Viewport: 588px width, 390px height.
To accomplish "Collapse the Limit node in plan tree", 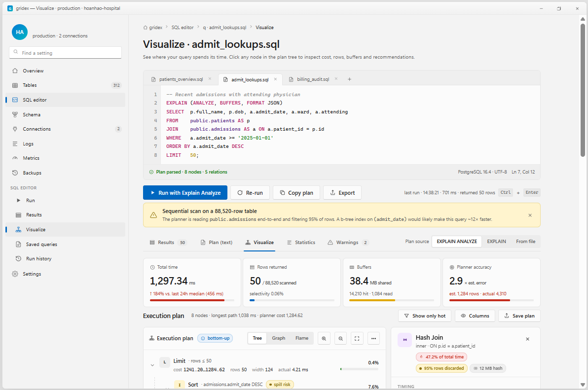I will pos(152,365).
